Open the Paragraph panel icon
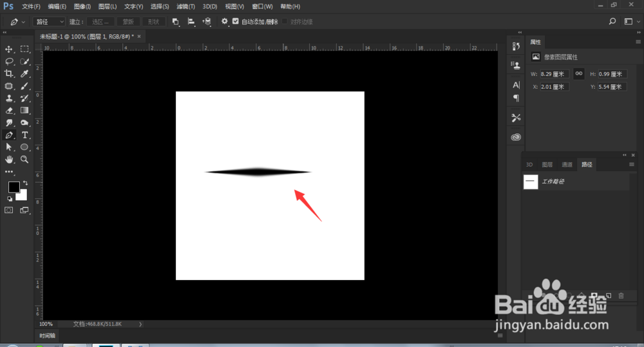This screenshot has width=644, height=347. (516, 98)
